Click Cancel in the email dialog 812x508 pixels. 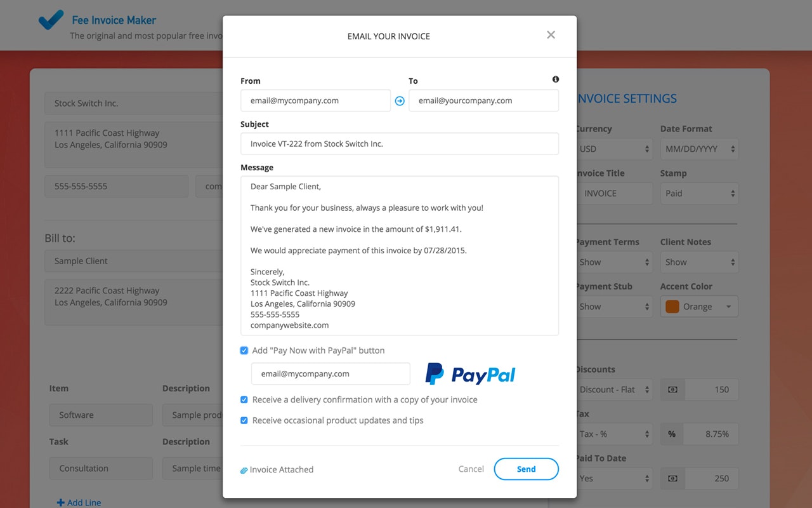471,469
